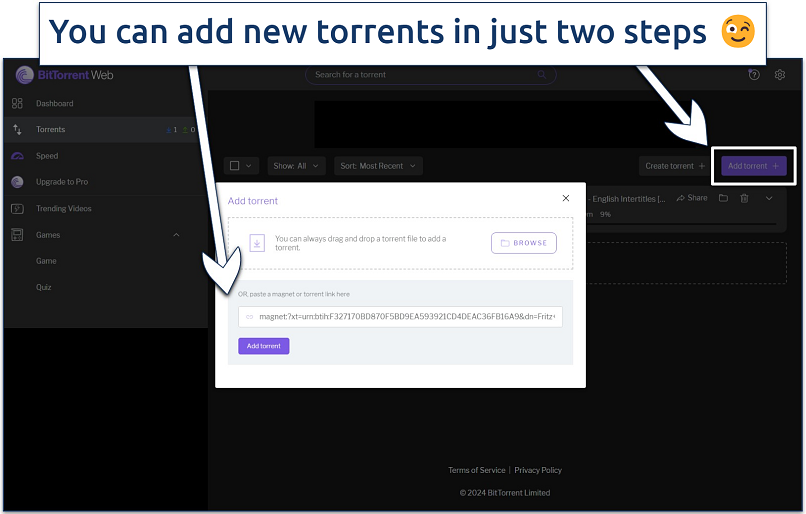Click the Upgrade to Pro round icon
Viewport: 806px width, 514px height.
click(17, 182)
